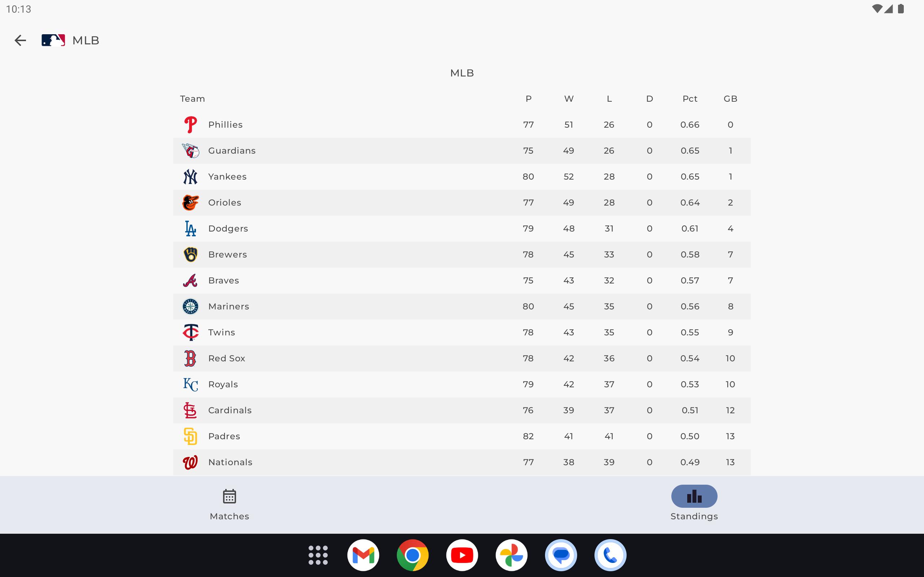Switch to the Matches tab
Viewport: 924px width, 577px height.
point(229,504)
